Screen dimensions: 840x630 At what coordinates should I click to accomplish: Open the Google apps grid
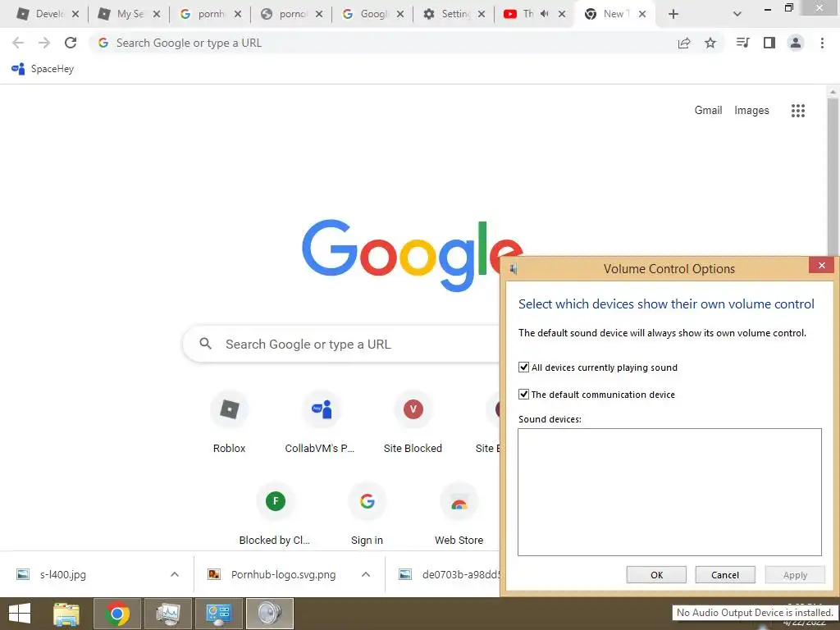coord(798,111)
